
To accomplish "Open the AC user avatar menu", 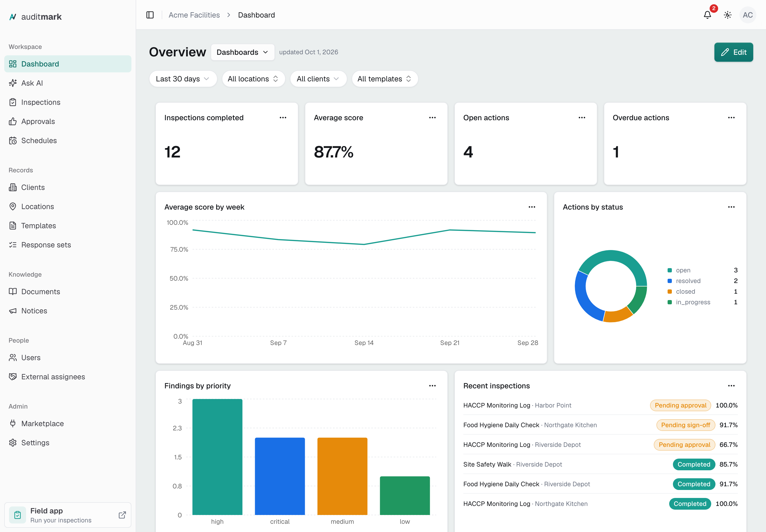I will tap(748, 15).
